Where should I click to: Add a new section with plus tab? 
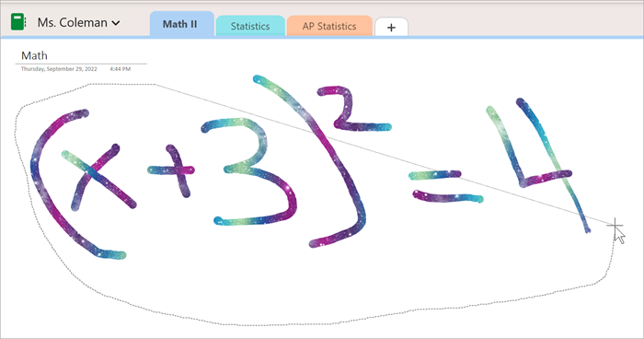pyautogui.click(x=391, y=27)
